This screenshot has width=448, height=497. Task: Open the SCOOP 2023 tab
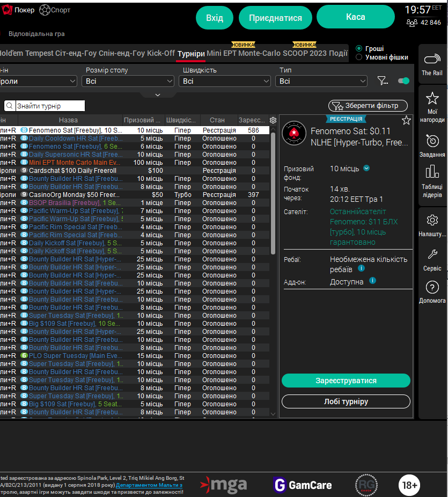(304, 53)
